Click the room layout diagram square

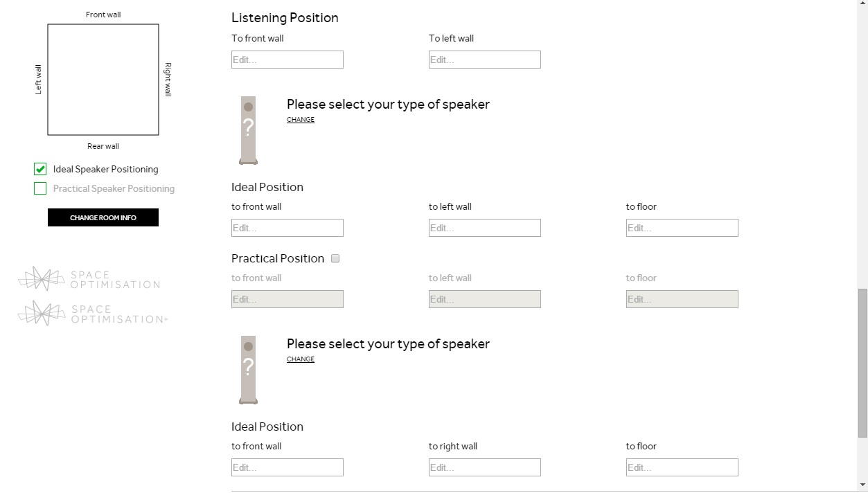tap(103, 80)
